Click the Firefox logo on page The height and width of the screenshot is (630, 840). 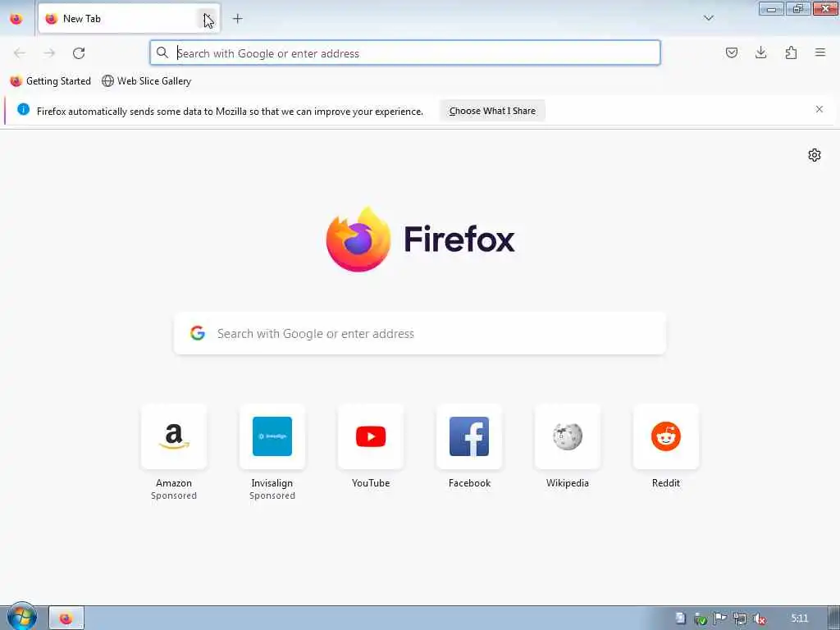click(x=358, y=239)
